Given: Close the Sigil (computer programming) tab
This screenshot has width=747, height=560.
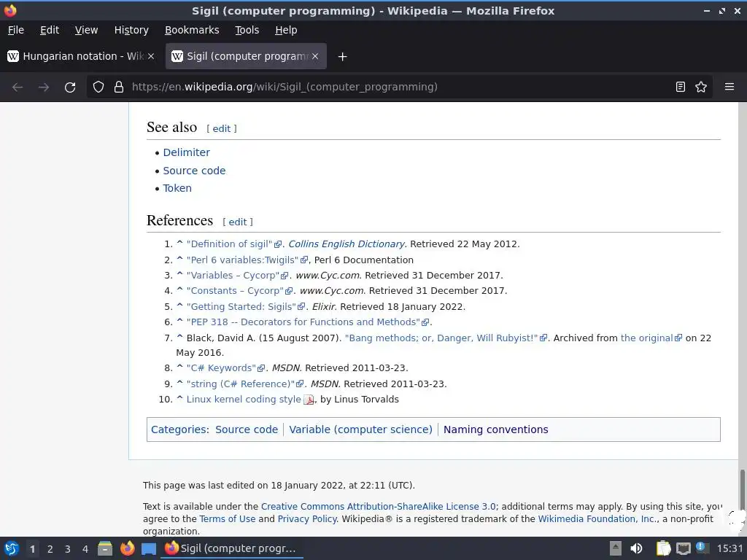Looking at the screenshot, I should pos(315,56).
